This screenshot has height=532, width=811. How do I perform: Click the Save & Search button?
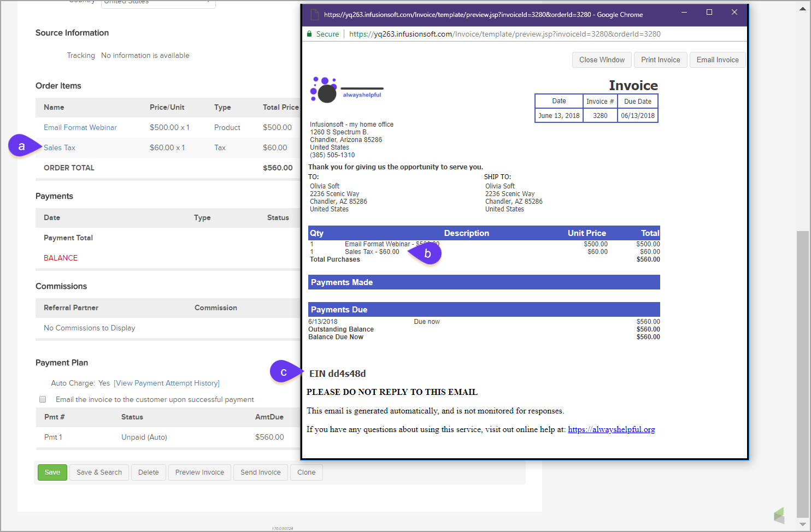point(99,472)
